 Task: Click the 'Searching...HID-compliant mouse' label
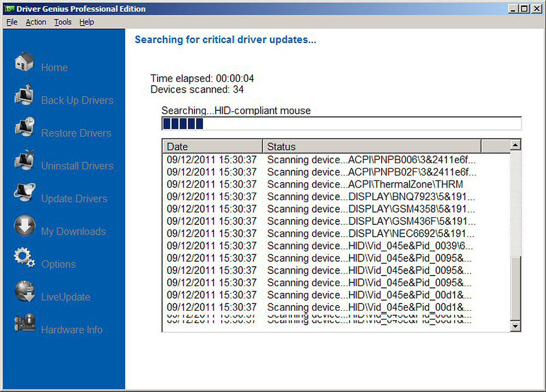(236, 111)
